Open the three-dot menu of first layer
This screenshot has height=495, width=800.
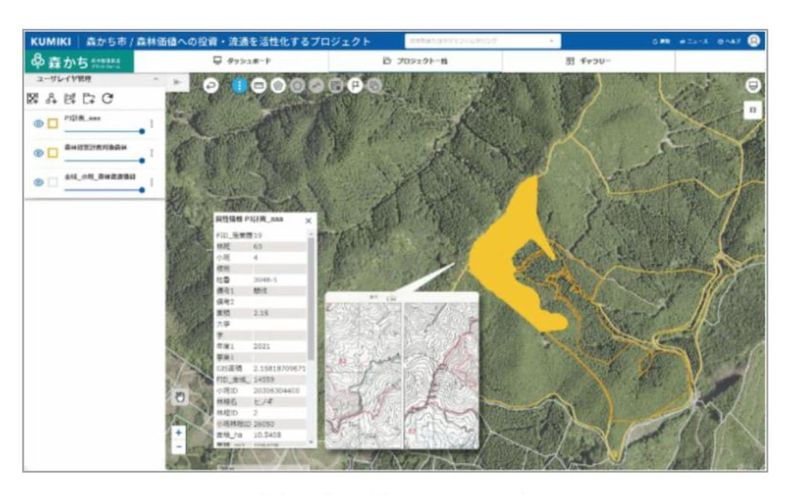tap(152, 124)
